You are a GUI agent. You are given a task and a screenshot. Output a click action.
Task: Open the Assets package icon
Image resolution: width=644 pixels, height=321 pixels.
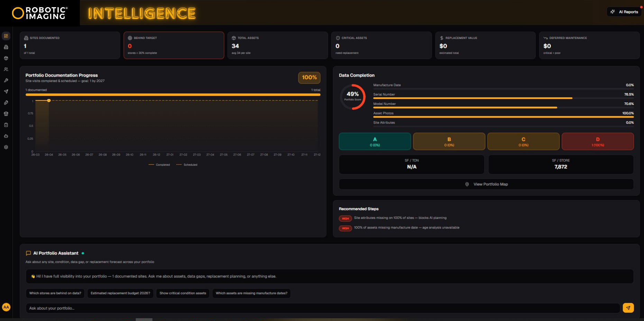[x=6, y=58]
